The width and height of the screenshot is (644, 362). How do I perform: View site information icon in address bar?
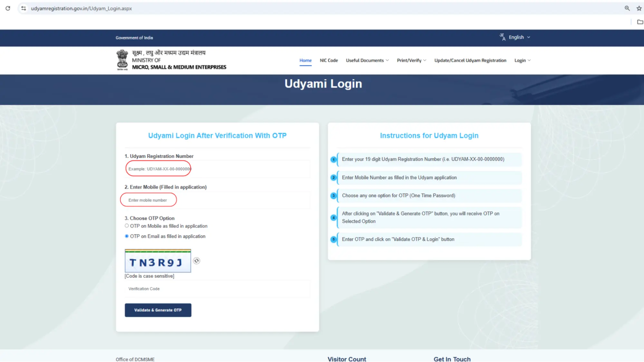pos(24,8)
